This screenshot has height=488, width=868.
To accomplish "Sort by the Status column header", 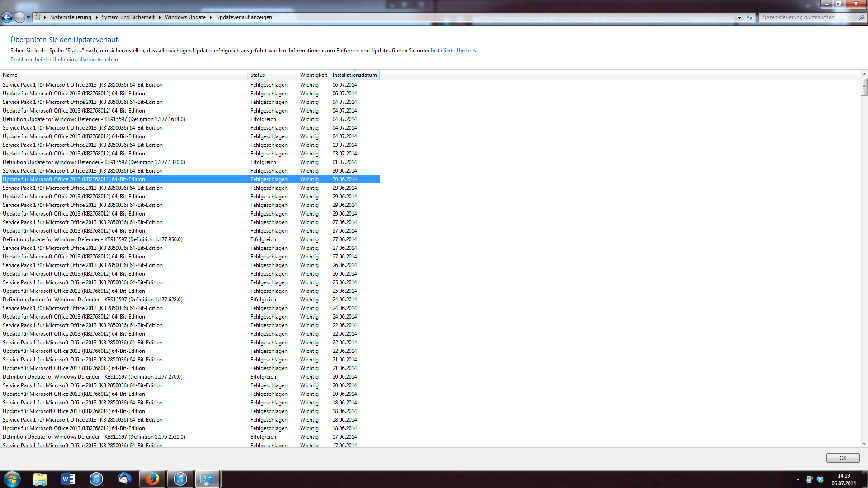I will pos(258,75).
